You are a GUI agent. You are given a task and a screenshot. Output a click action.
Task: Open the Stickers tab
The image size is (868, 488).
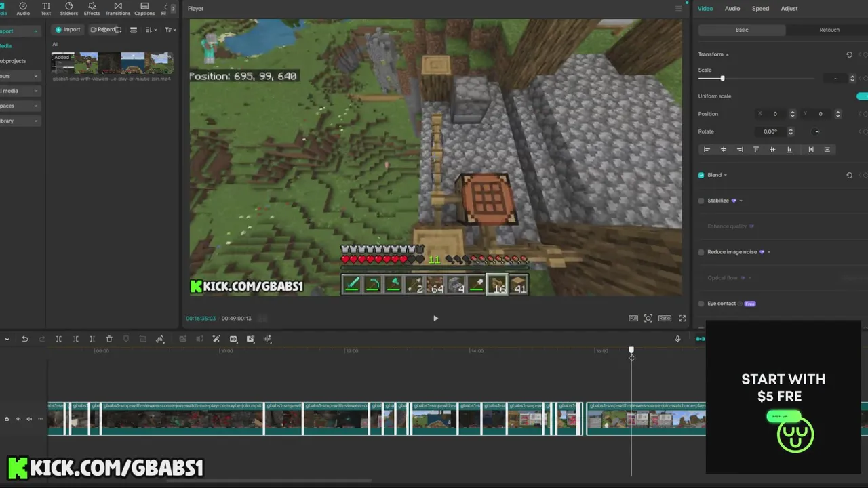[68, 9]
